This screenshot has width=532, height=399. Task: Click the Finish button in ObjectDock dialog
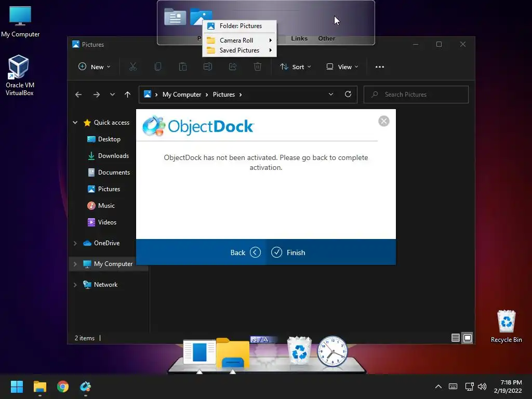[x=288, y=252]
